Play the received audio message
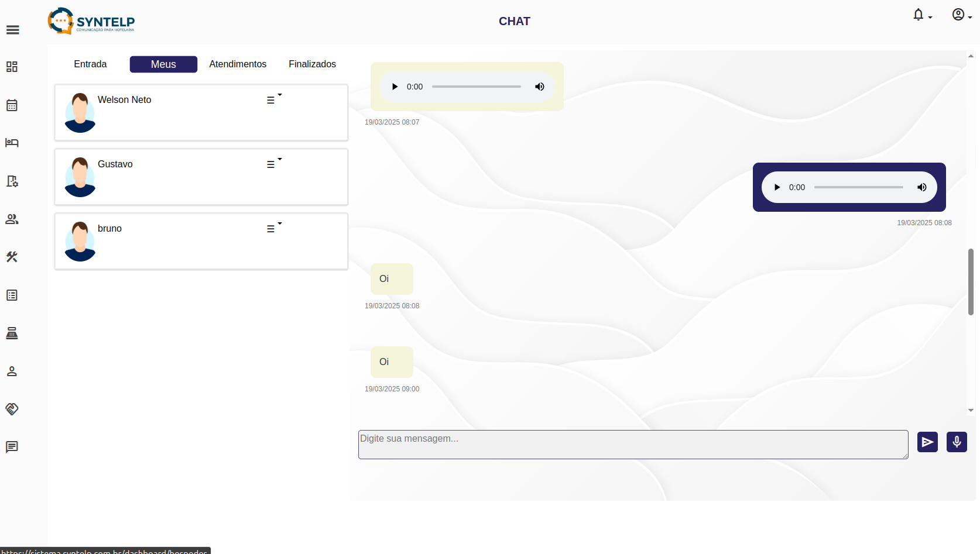This screenshot has width=980, height=554. pos(395,87)
